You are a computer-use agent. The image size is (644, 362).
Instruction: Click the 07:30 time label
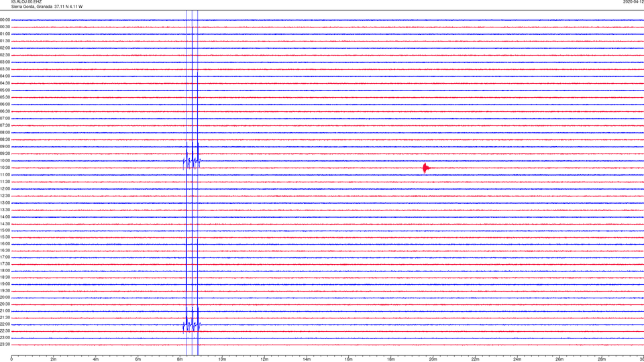click(5, 125)
